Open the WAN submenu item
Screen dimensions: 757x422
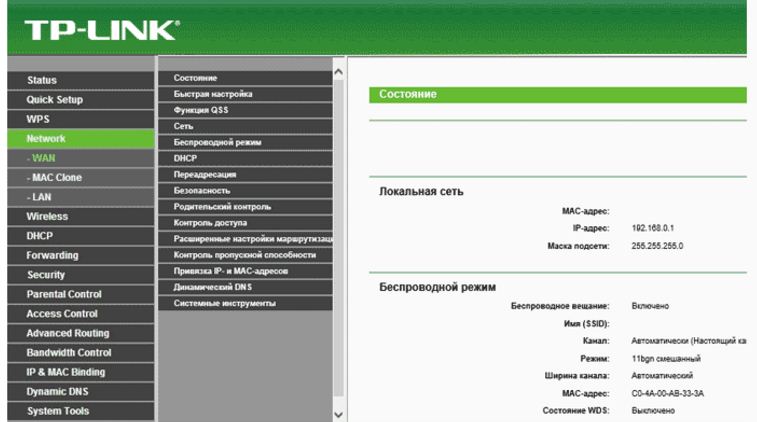pyautogui.click(x=42, y=158)
